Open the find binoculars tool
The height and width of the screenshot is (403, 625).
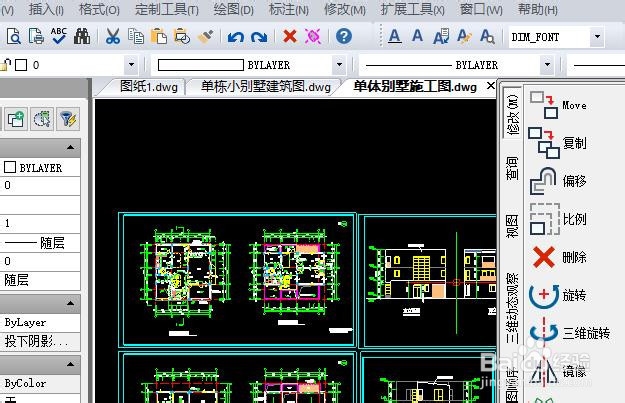pos(82,37)
